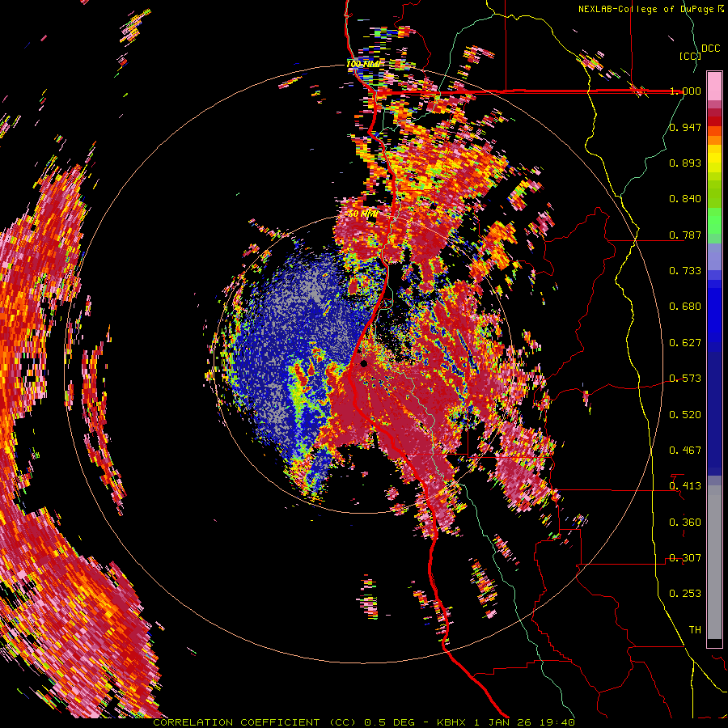The width and height of the screenshot is (728, 728).
Task: Click the gray lower segment of color bar
Action: (714, 562)
